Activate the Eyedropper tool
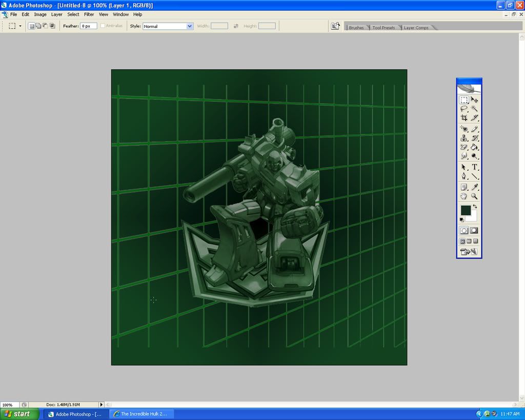The height and width of the screenshot is (420, 525). coord(475,187)
